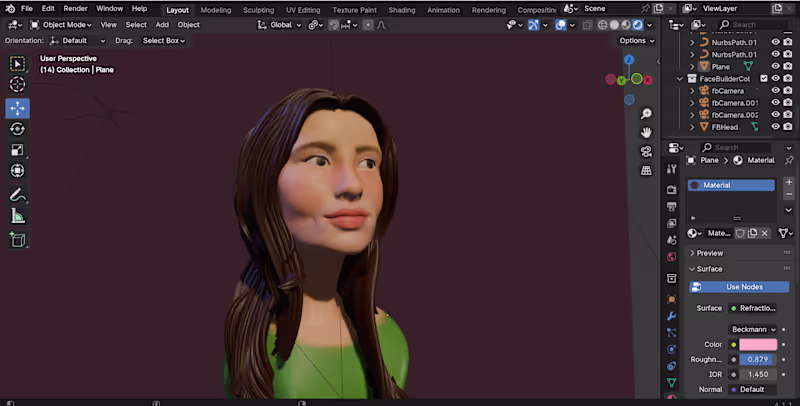The height and width of the screenshot is (406, 800).
Task: Switch to solid viewport shading
Action: (614, 25)
